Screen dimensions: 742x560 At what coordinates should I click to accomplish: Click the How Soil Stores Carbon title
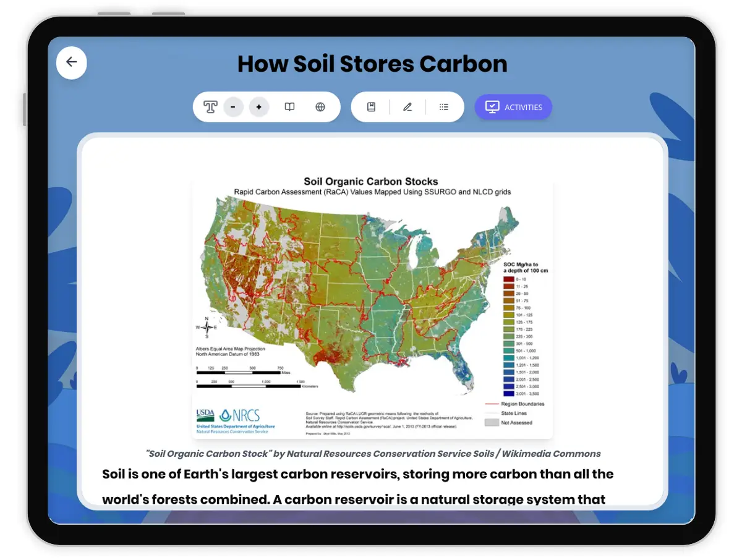372,64
